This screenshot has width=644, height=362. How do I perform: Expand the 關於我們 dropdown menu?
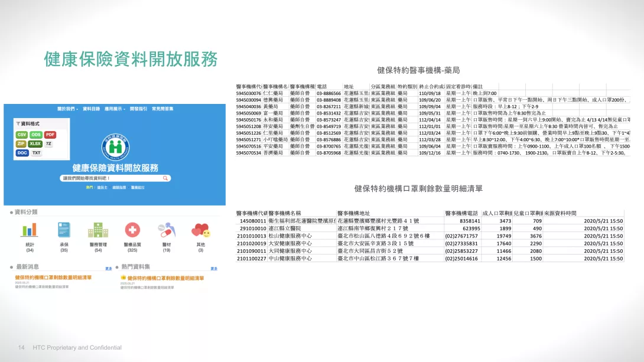[x=67, y=109]
